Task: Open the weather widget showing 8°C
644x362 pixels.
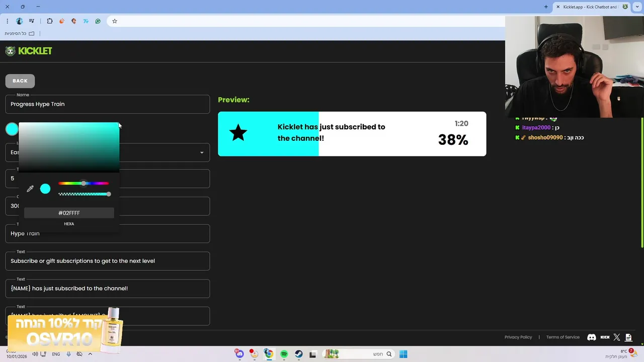Action: (x=621, y=354)
